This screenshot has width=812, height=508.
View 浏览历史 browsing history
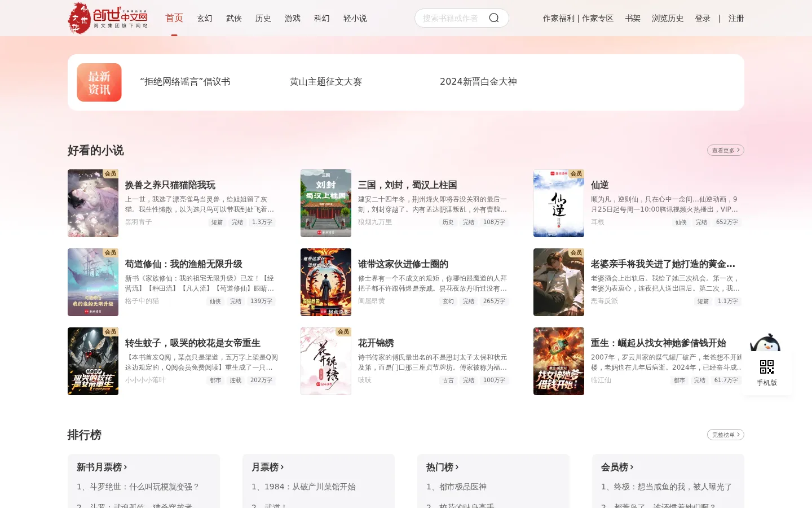tap(668, 18)
